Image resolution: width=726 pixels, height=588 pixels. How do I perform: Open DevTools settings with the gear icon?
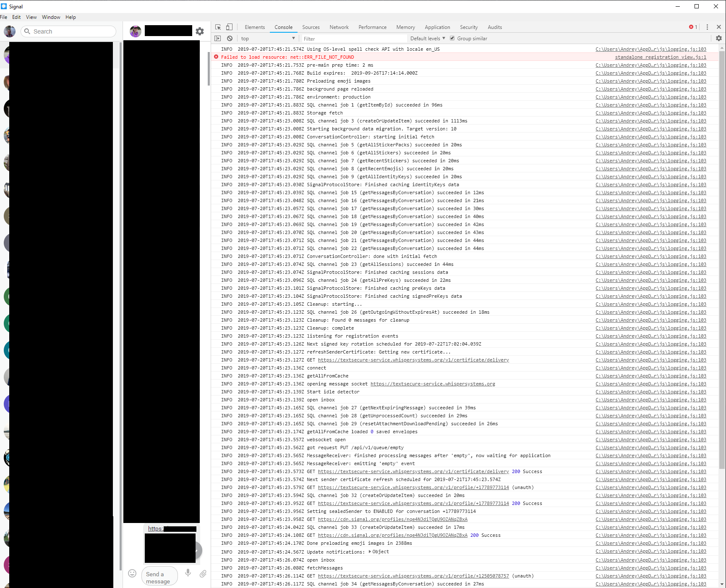(719, 38)
